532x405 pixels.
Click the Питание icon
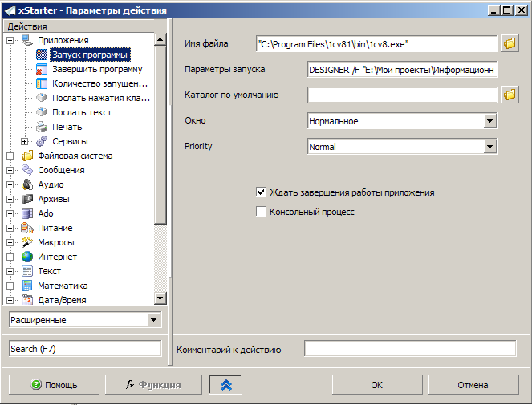[x=27, y=228]
